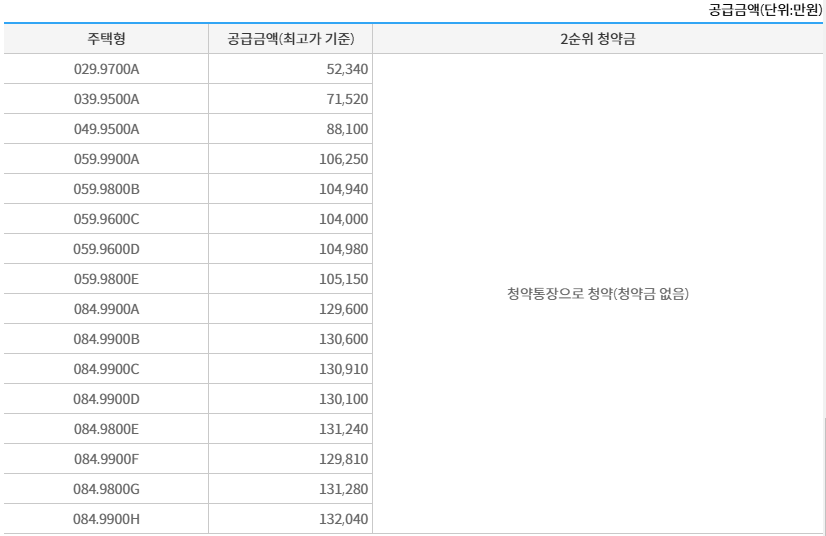Select the price 104,980
The height and width of the screenshot is (536, 826).
[x=343, y=249]
